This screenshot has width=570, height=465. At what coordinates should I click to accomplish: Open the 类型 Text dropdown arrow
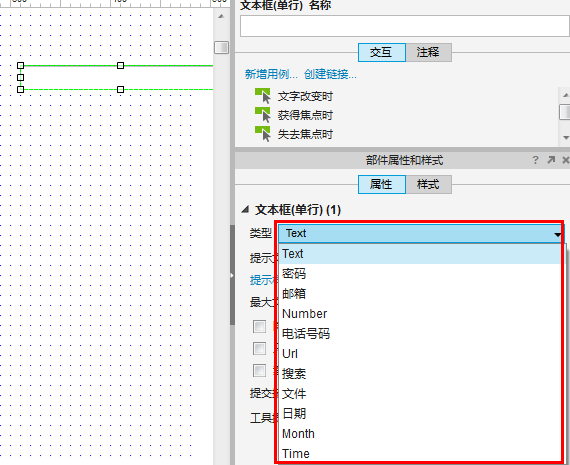[x=557, y=234]
